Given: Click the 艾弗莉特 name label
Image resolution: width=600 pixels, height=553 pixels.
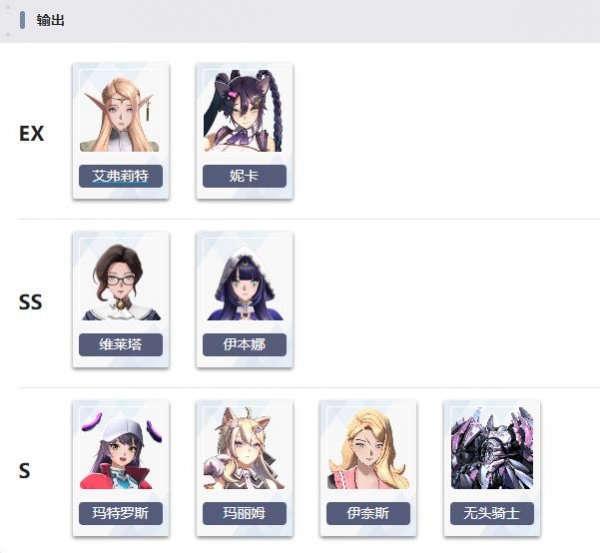Looking at the screenshot, I should point(121,176).
